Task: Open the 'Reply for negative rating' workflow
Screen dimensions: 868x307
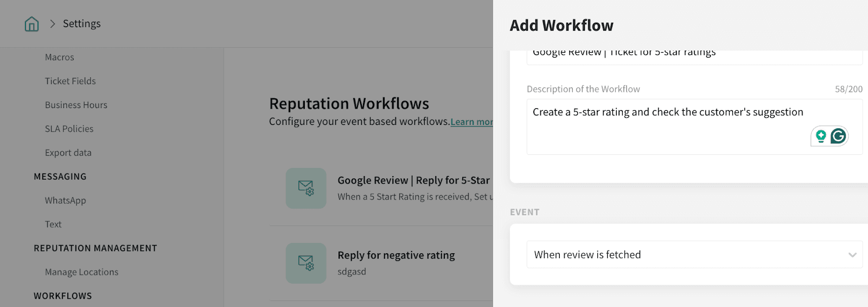Action: 396,255
